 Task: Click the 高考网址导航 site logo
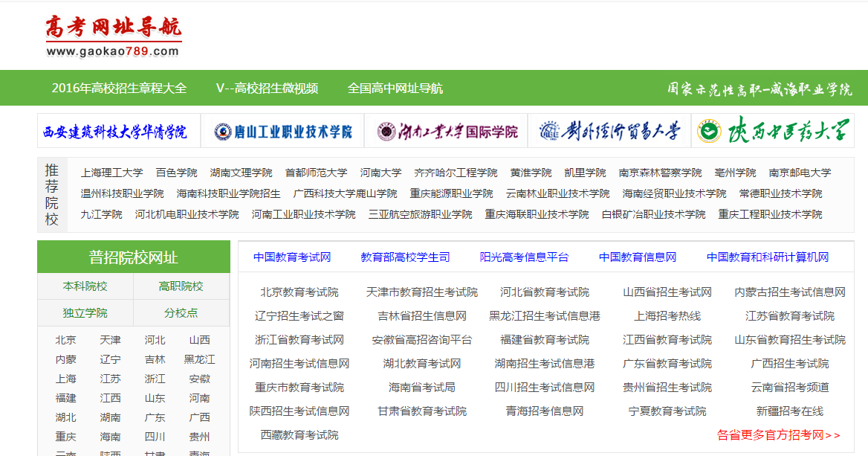click(114, 36)
